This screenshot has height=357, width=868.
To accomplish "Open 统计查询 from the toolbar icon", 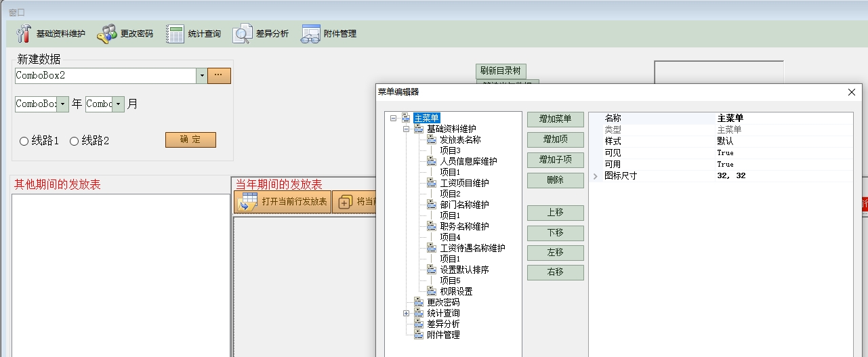I will tap(175, 34).
